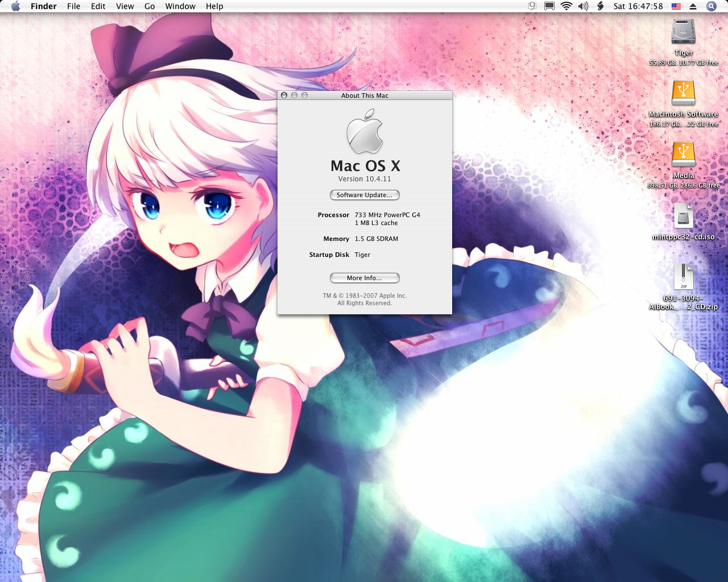This screenshot has width=728, height=582.
Task: Open the Script menu icon
Action: [x=600, y=6]
